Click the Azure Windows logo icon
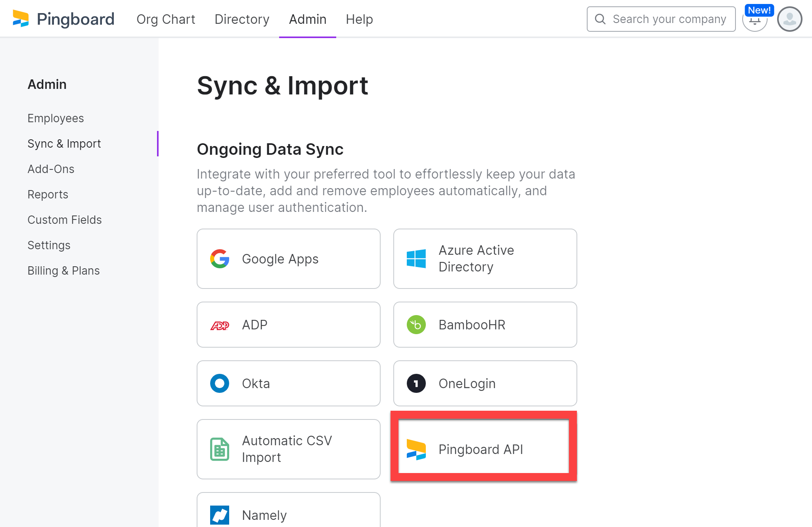Image resolution: width=812 pixels, height=527 pixels. (416, 259)
